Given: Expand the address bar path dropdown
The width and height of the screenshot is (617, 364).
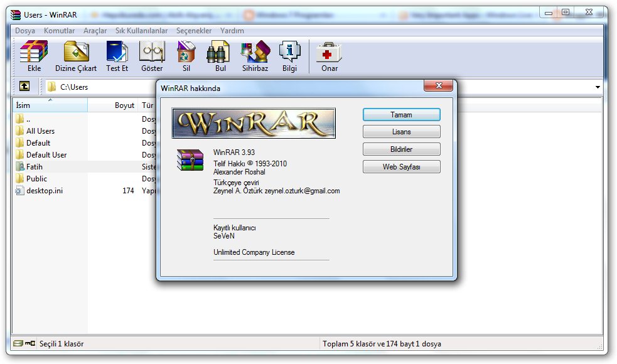Looking at the screenshot, I should [x=598, y=87].
